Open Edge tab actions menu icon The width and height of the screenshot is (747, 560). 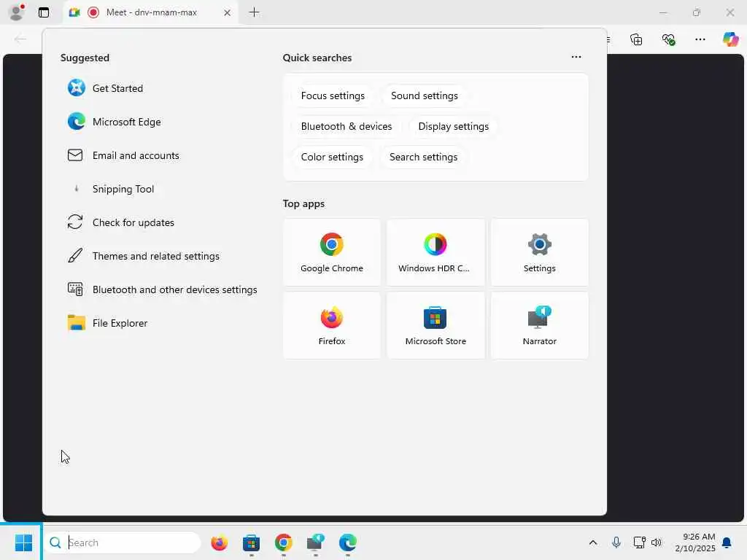click(44, 12)
